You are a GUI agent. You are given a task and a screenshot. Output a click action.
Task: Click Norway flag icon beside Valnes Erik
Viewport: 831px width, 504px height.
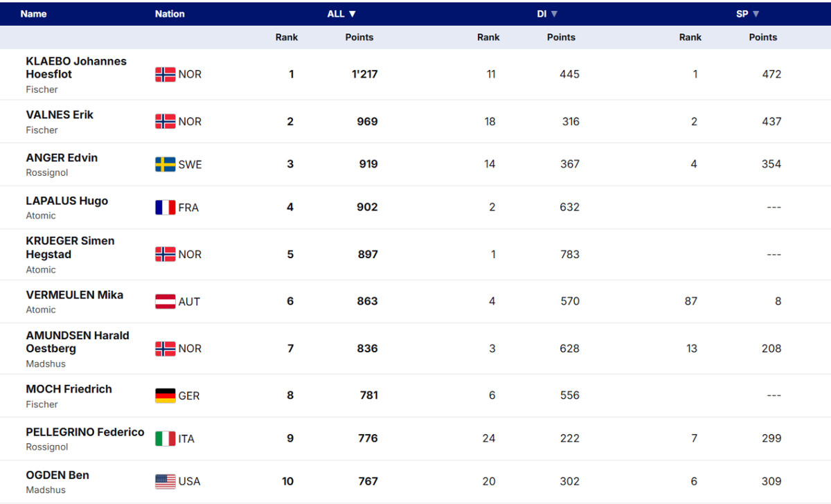[165, 121]
